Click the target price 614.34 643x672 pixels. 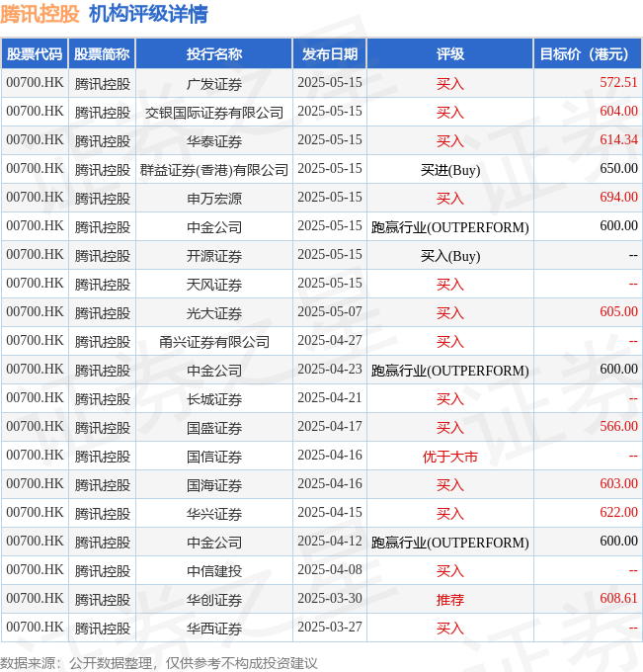[x=618, y=139]
